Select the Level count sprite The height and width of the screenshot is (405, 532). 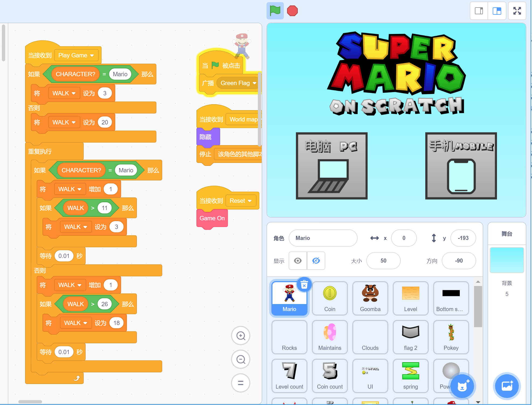point(289,376)
